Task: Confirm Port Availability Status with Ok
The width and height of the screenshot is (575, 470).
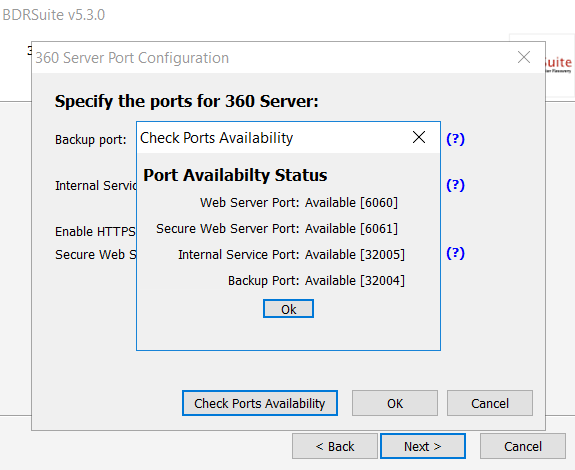Action: tap(288, 309)
